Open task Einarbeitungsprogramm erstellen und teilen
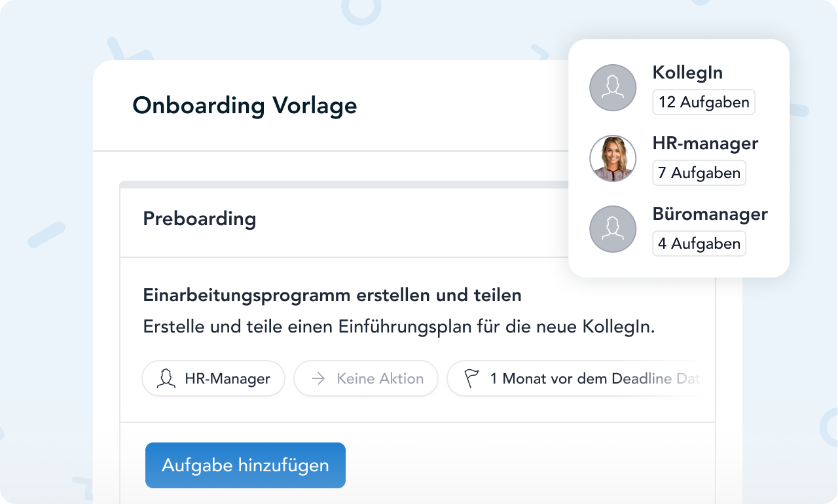The height and width of the screenshot is (504, 838). click(332, 295)
